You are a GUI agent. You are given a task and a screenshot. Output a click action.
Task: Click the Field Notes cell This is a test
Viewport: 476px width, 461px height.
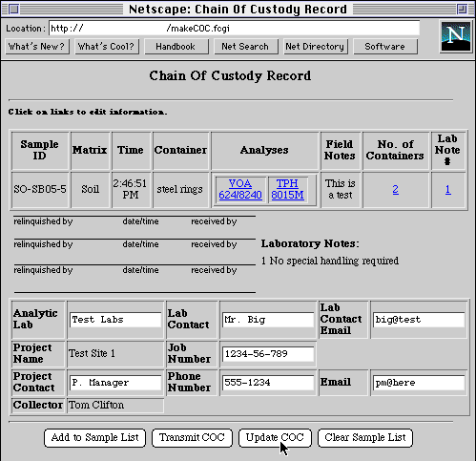click(341, 190)
